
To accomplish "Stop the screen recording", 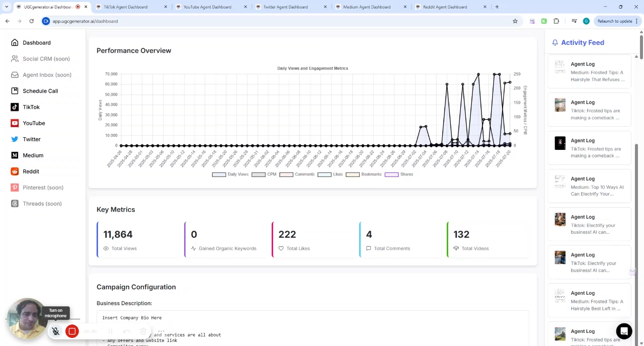I will pyautogui.click(x=72, y=331).
